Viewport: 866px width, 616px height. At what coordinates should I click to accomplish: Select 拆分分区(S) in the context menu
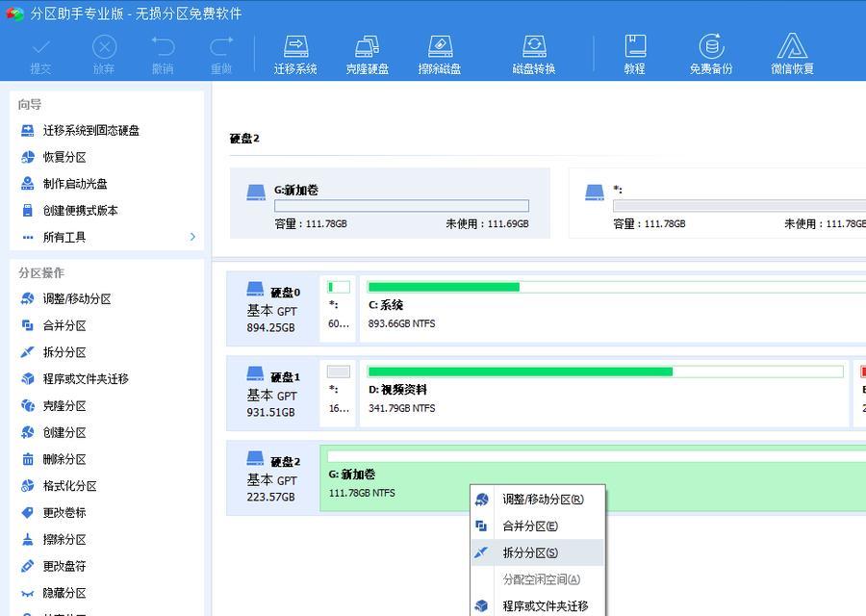pyautogui.click(x=538, y=552)
